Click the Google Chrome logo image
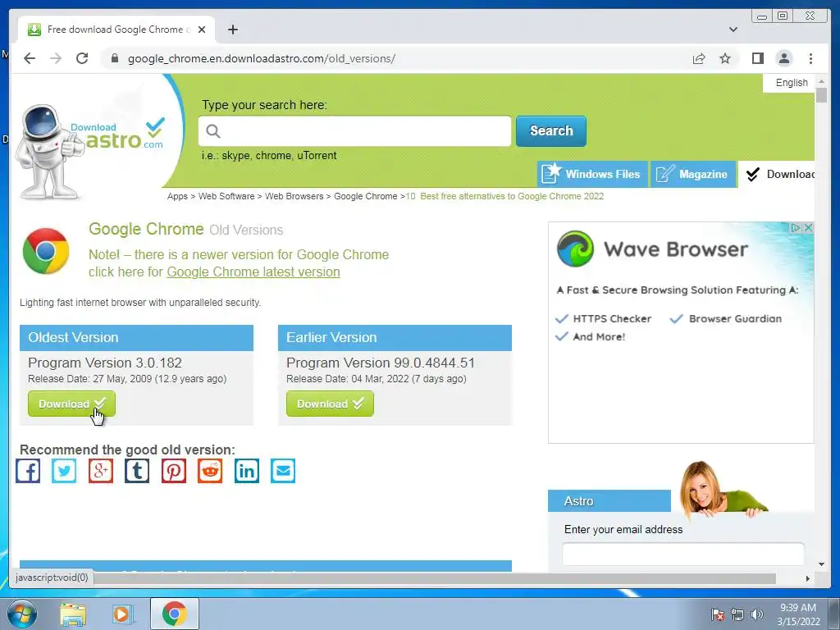 point(46,251)
